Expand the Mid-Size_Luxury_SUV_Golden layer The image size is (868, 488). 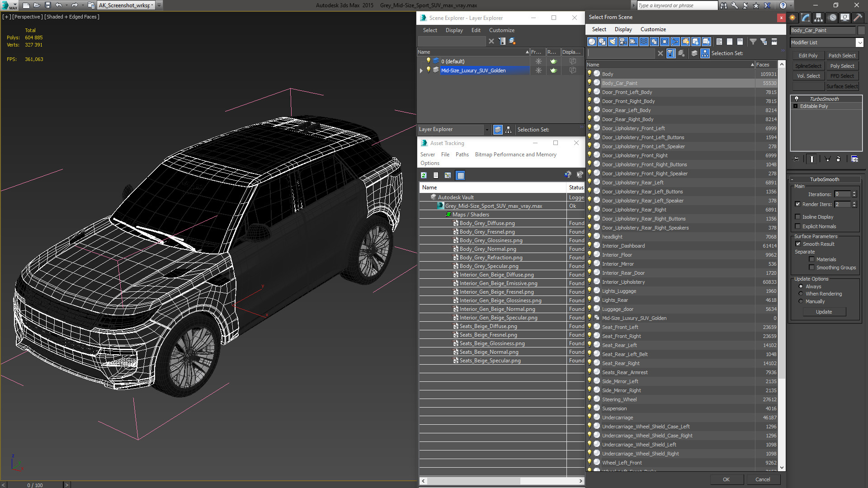(x=421, y=70)
